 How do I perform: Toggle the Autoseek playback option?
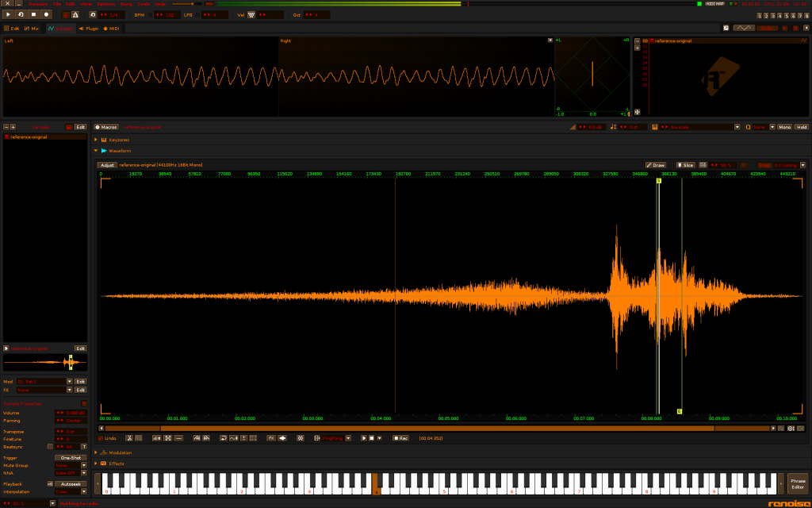click(x=71, y=483)
